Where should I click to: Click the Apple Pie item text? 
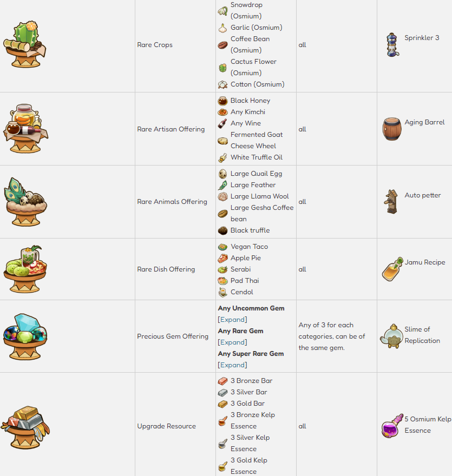click(245, 258)
